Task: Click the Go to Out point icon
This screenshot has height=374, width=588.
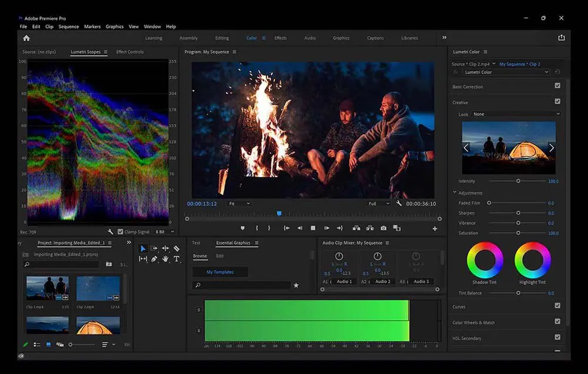Action: point(340,228)
